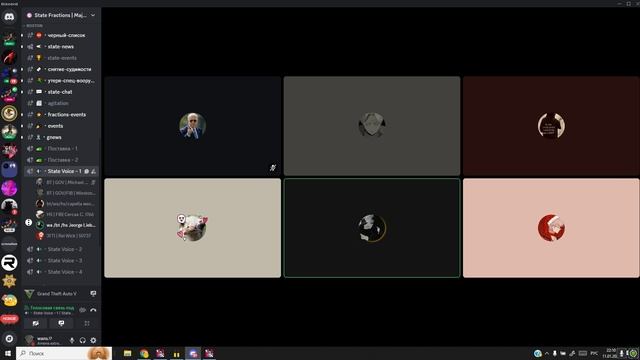The height and width of the screenshot is (360, 640).
Task: Share your screen from voice panel
Action: 61,323
